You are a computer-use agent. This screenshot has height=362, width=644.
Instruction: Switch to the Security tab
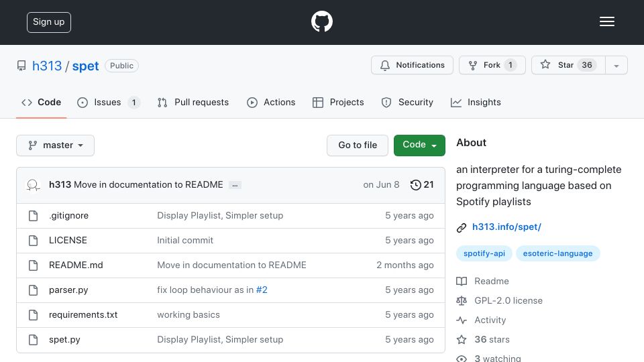[x=407, y=102]
